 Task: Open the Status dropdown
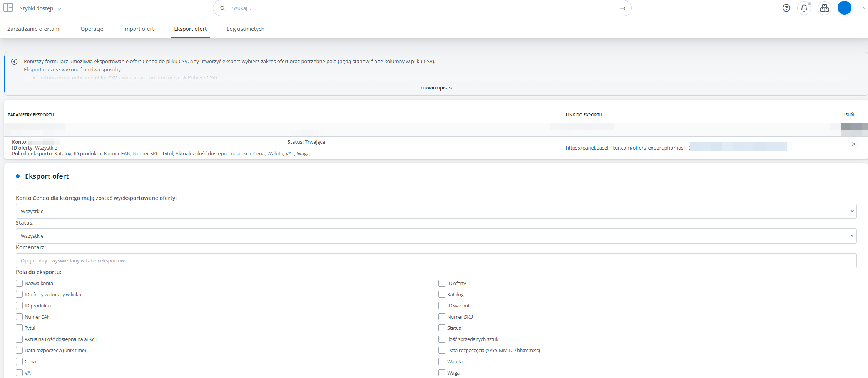(x=436, y=236)
